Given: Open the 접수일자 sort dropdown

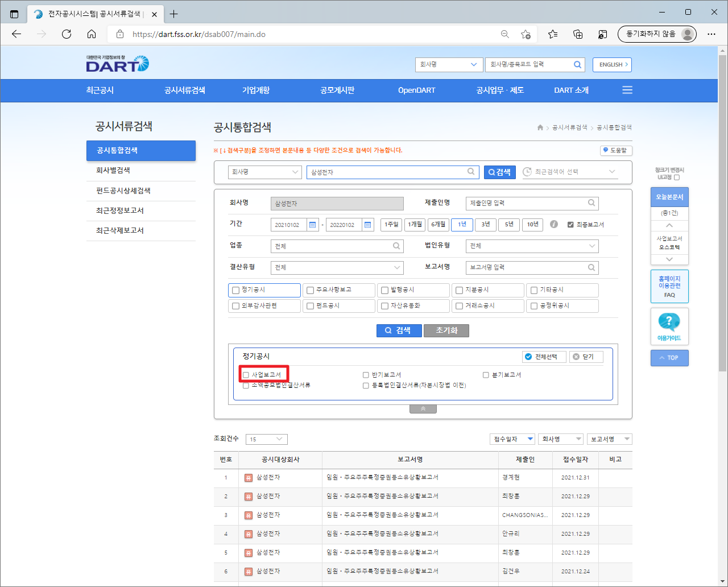Looking at the screenshot, I should click(512, 439).
